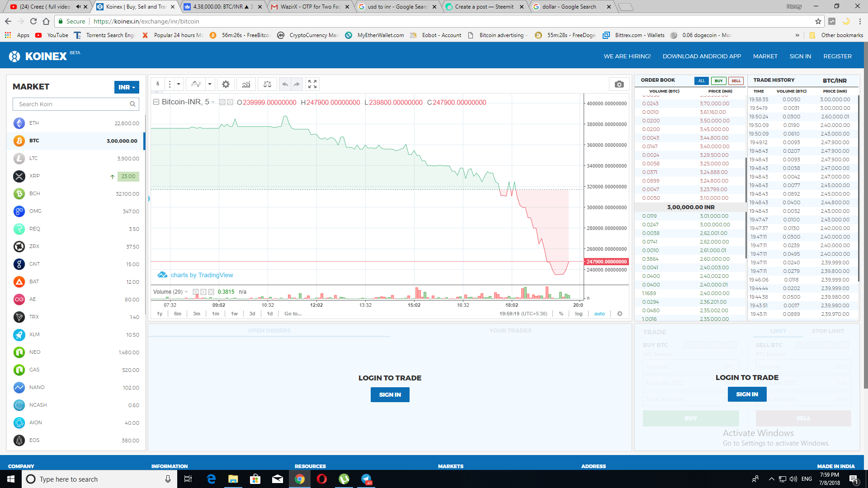
Task: Click SIGN IN in top navigation
Action: pos(800,56)
